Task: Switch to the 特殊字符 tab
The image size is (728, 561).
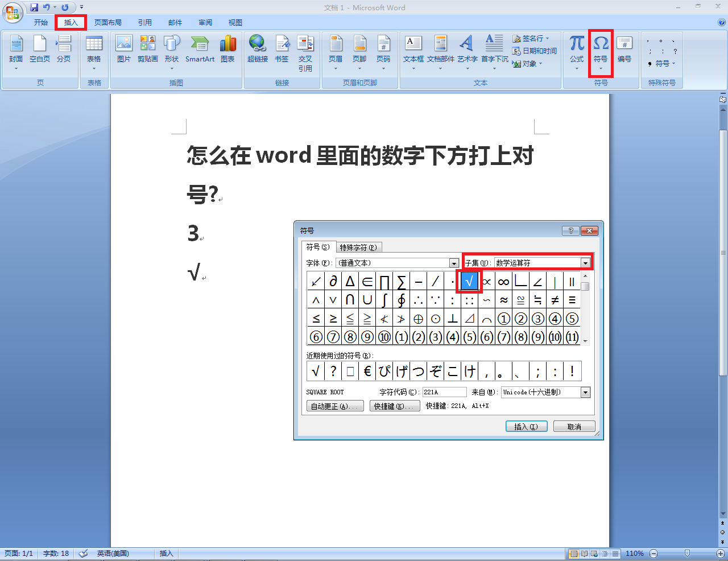Action: tap(358, 247)
